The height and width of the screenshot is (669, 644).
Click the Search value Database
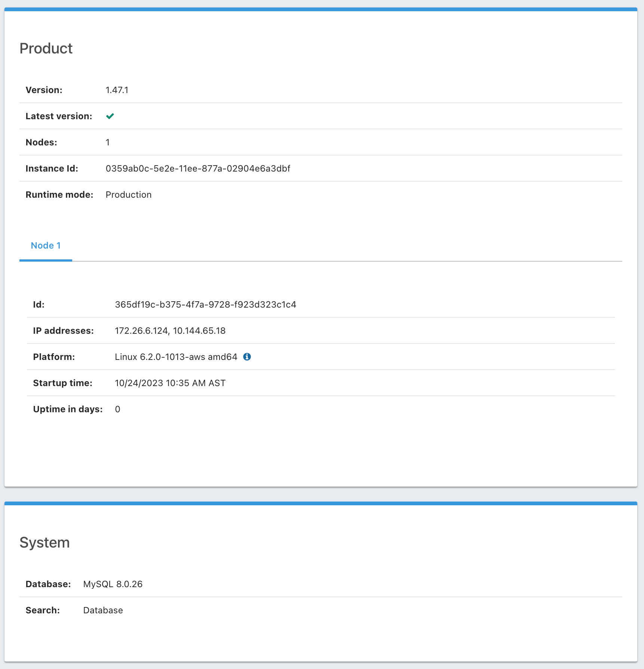tap(103, 610)
